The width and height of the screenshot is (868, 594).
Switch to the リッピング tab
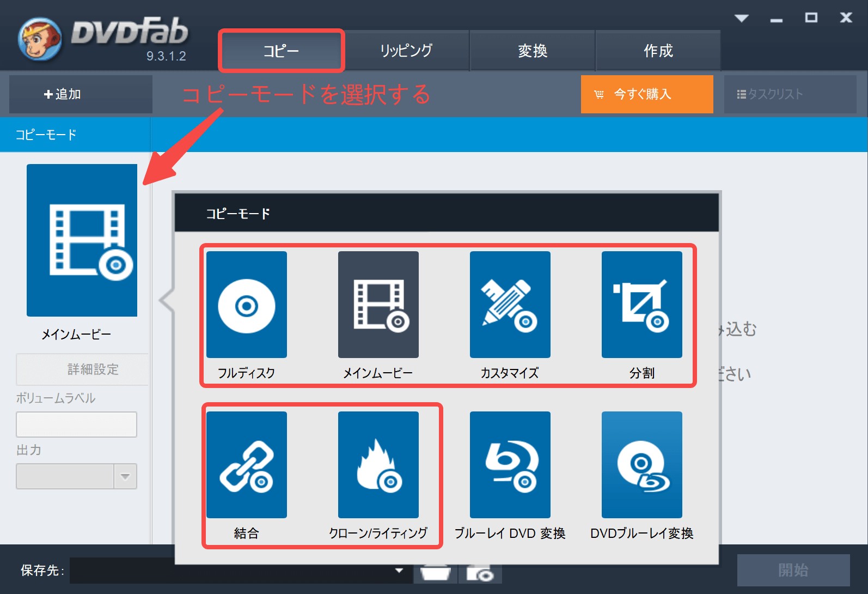click(x=406, y=51)
